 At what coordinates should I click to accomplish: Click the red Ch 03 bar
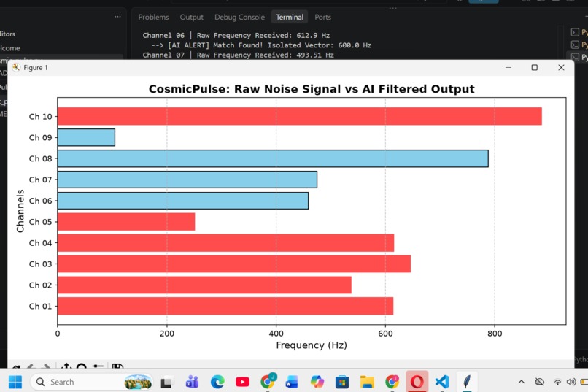[x=234, y=264]
